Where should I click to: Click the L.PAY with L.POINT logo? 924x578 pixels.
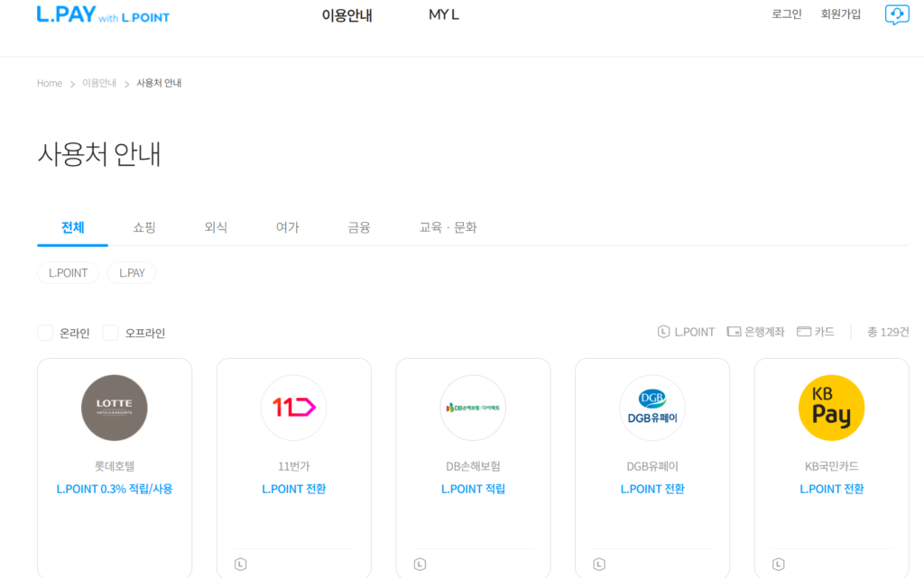pyautogui.click(x=103, y=14)
